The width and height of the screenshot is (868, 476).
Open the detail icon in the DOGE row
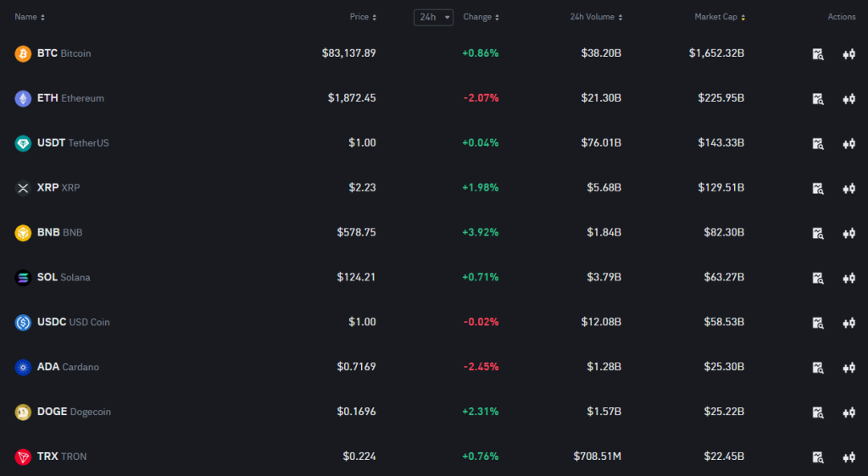818,412
